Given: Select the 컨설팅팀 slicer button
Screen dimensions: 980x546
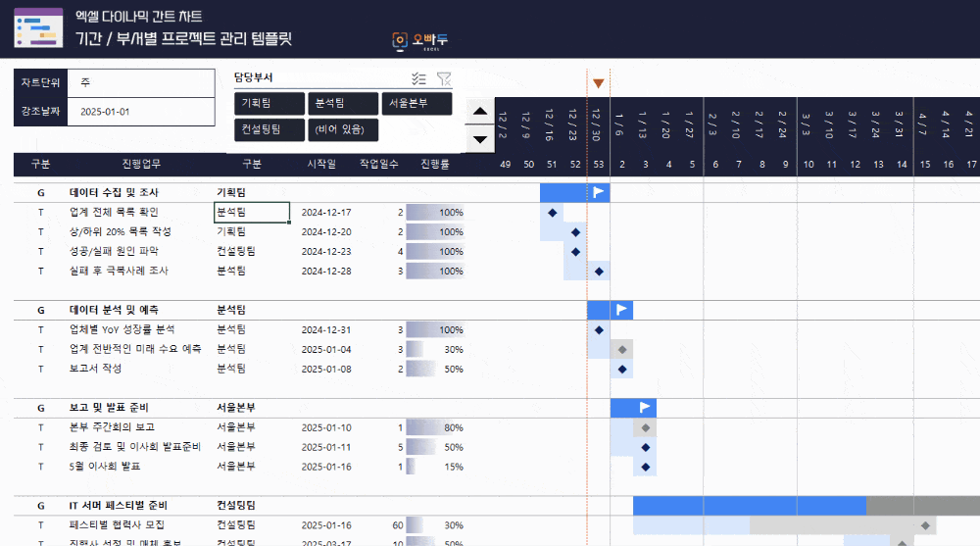Looking at the screenshot, I should click(269, 129).
